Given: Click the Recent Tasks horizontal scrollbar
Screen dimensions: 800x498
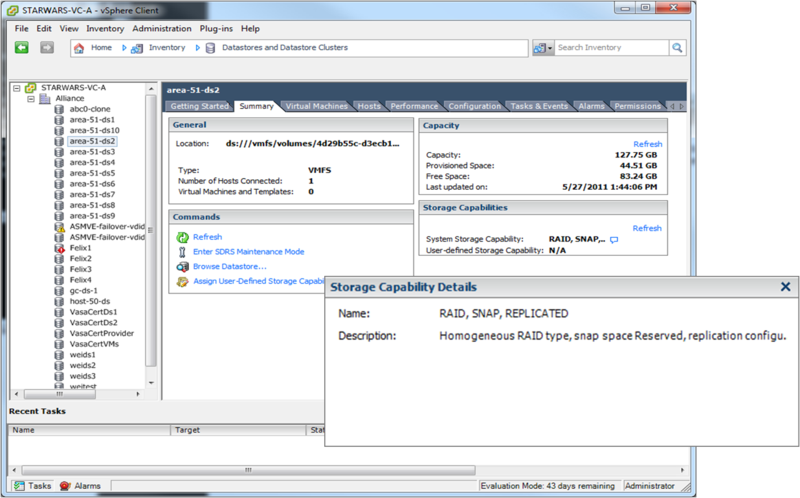Looking at the screenshot, I should [248, 470].
